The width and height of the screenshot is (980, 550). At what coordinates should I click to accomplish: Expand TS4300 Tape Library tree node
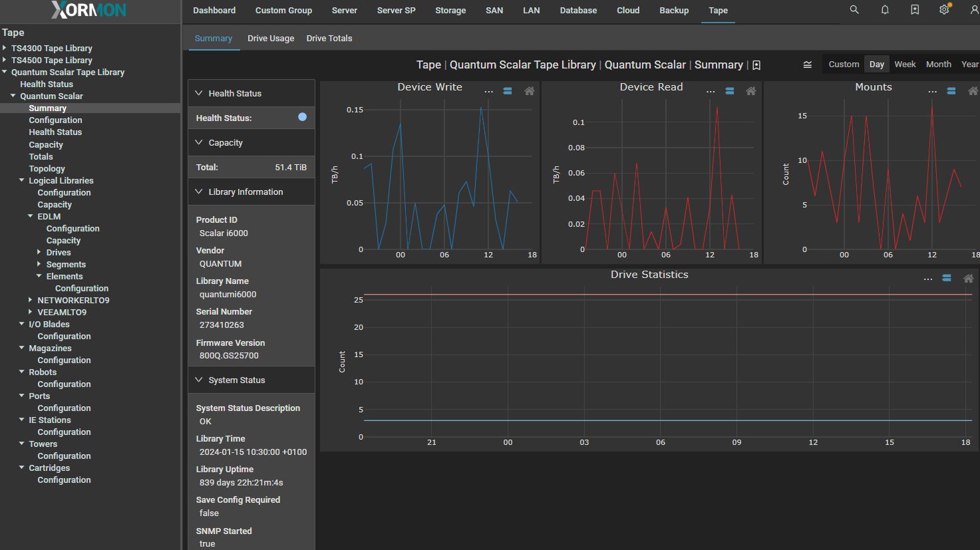coord(5,48)
